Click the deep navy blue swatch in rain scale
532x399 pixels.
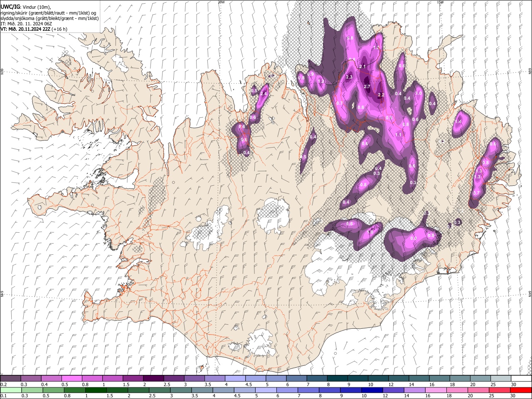point(371,390)
